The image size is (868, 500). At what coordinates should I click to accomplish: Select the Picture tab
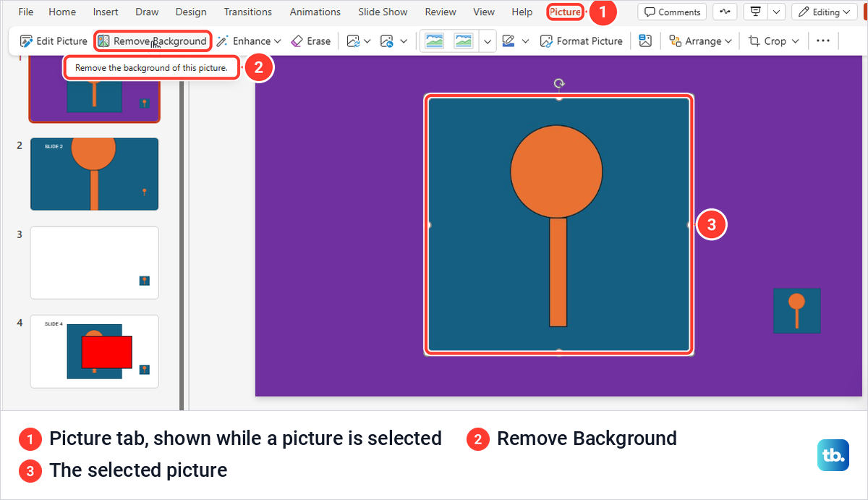[x=565, y=12]
